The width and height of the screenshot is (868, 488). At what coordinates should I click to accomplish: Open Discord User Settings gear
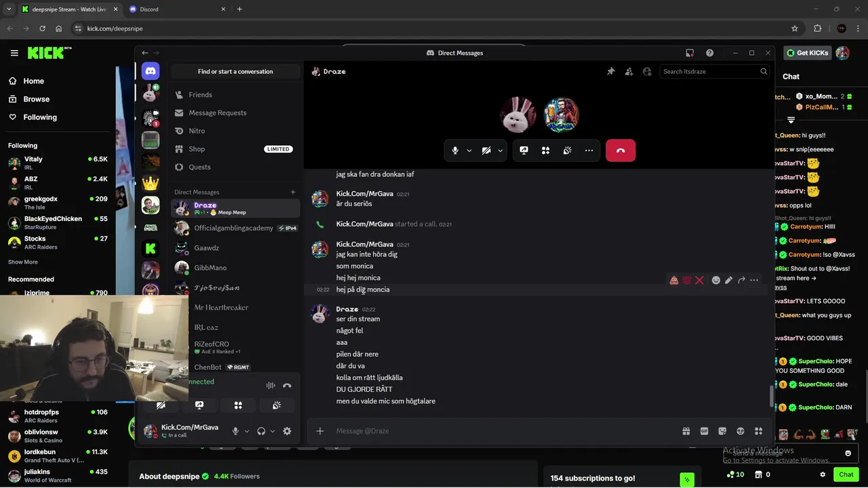point(287,431)
